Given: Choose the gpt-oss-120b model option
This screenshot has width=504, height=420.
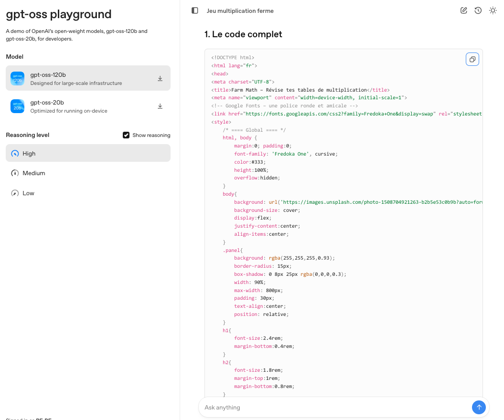Looking at the screenshot, I should (86, 78).
